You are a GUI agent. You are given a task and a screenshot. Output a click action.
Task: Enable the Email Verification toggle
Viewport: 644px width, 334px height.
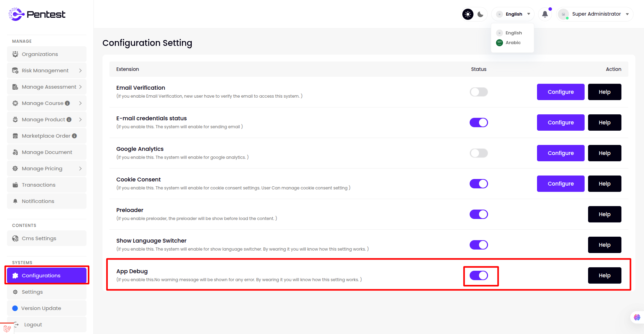(x=479, y=92)
